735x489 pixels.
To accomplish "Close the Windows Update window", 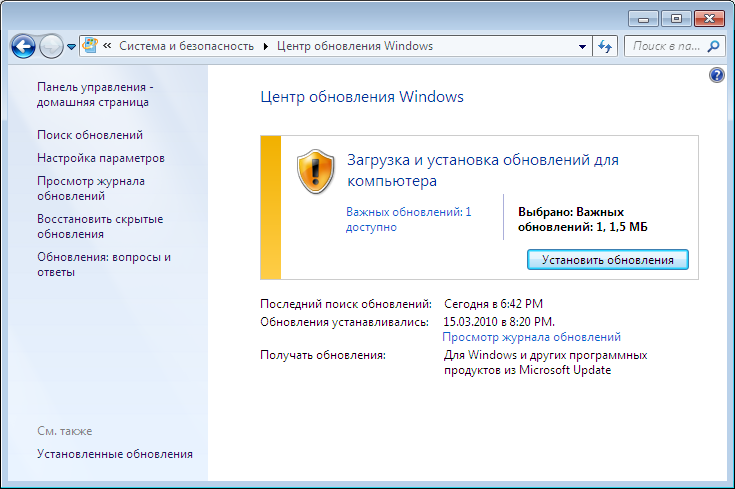I will pos(709,19).
